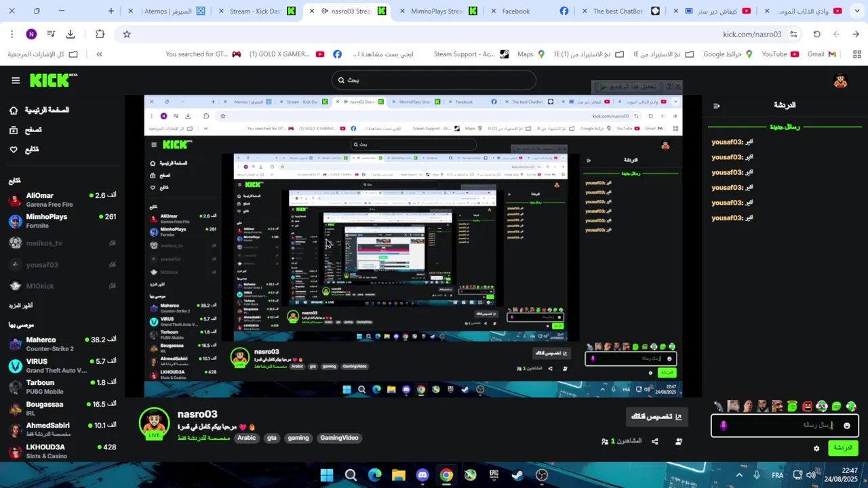Click the purple microphone icon in chat box
The image size is (868, 488).
click(724, 426)
